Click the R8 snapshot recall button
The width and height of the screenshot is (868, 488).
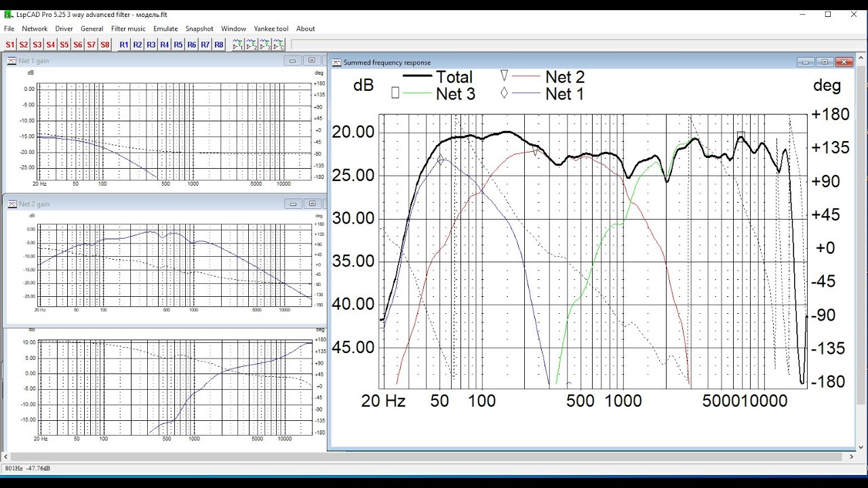click(219, 45)
